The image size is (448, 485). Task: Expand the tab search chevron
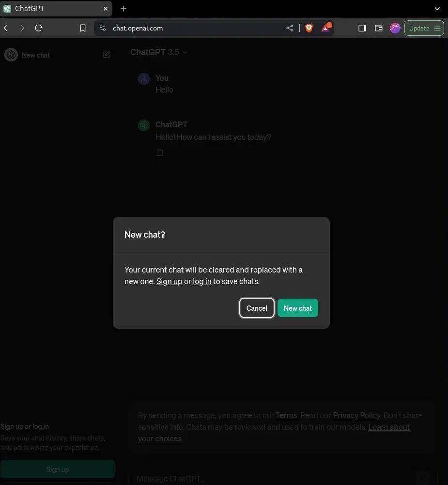437,9
